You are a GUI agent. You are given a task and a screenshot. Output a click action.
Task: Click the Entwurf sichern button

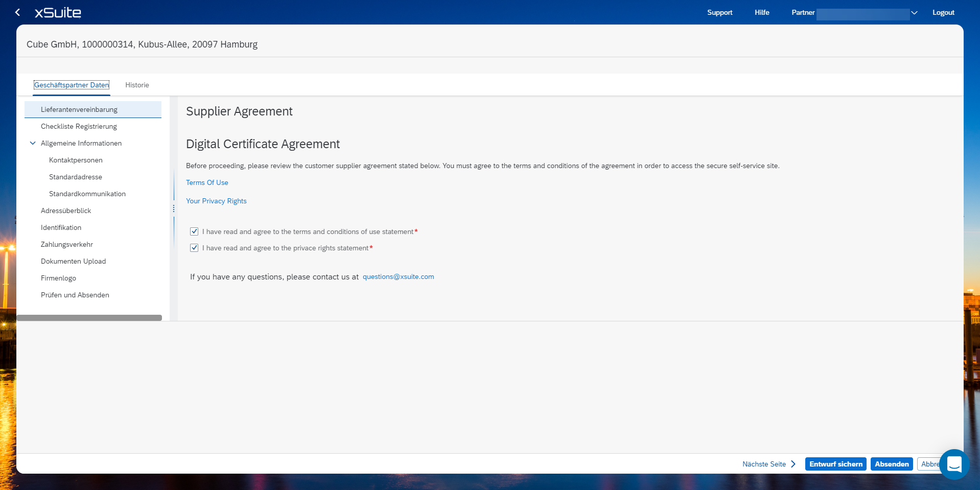[x=835, y=464]
